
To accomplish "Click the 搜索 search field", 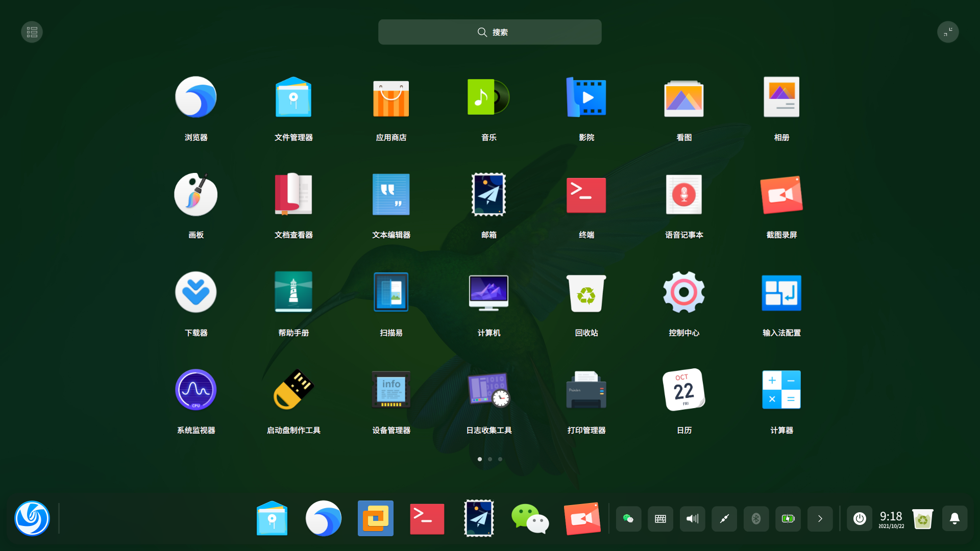I will 490,32.
